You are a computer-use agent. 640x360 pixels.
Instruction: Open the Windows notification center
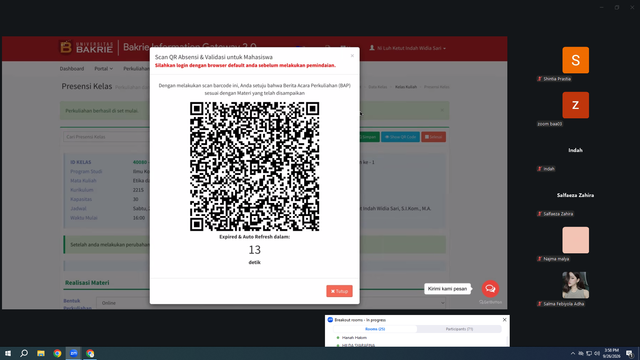tap(630, 353)
